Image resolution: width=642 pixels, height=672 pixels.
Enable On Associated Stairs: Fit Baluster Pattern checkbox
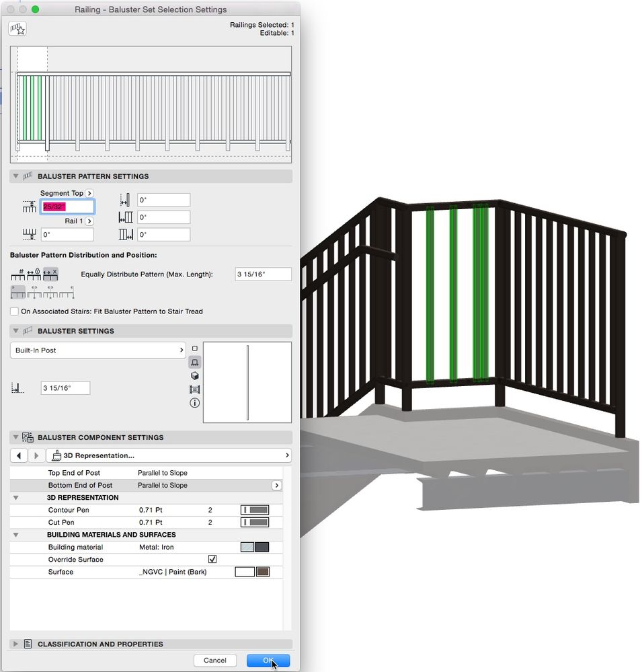pos(13,311)
